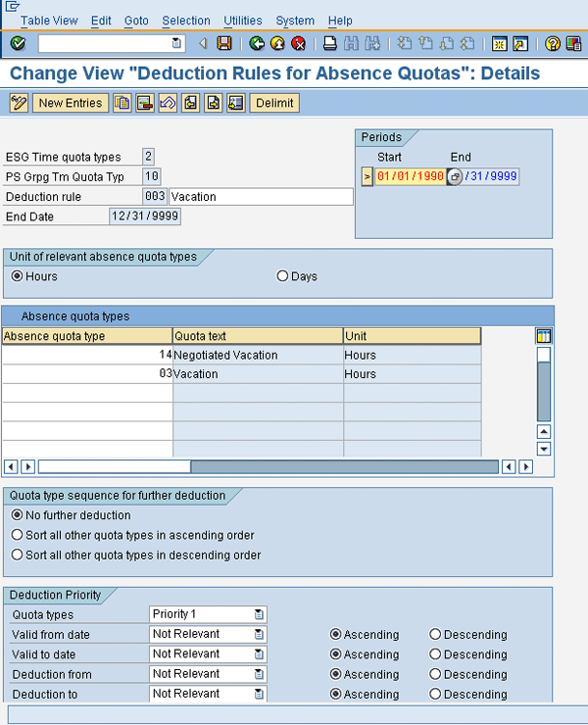Click the Display/Change pencil toggle icon
The width and height of the screenshot is (588, 725).
[19, 103]
